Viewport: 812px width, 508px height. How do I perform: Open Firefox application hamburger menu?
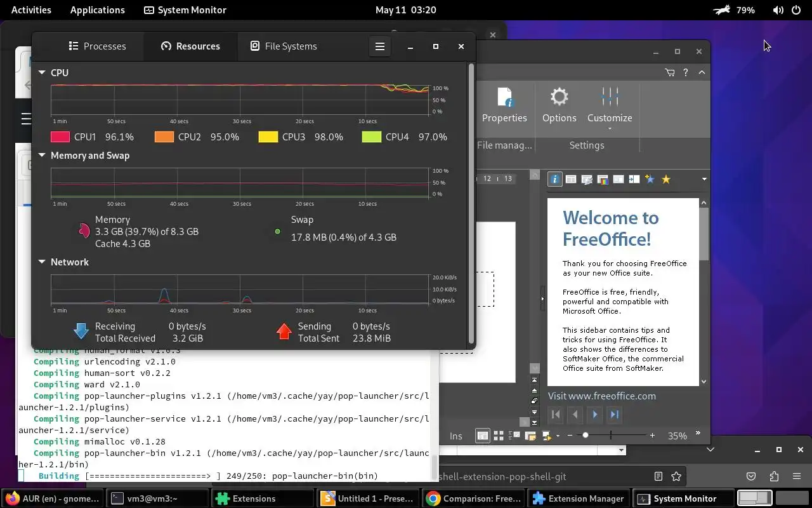[x=797, y=476]
